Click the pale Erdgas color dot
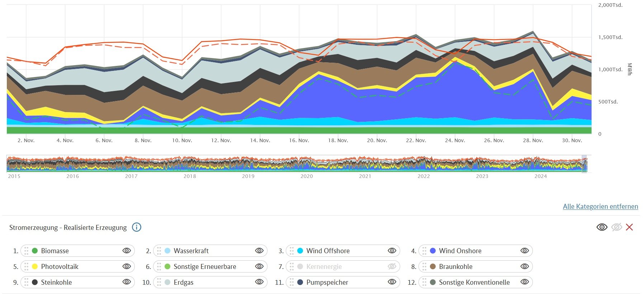The height and width of the screenshot is (294, 644). 167,282
